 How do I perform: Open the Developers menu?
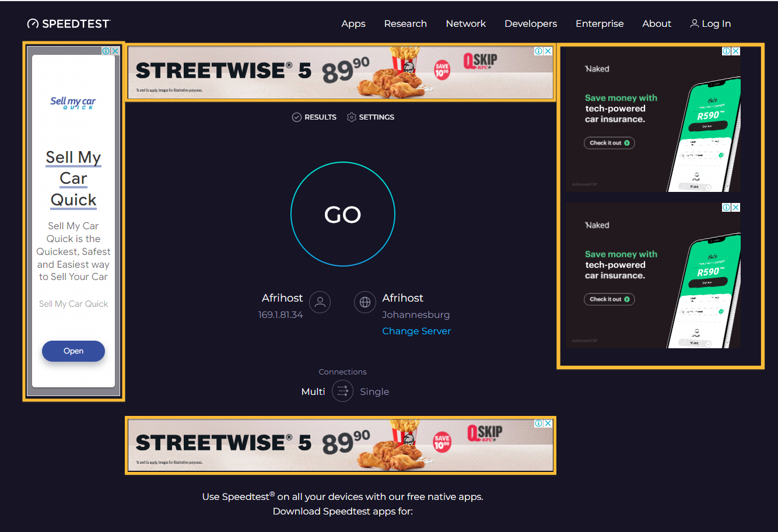[x=531, y=23]
